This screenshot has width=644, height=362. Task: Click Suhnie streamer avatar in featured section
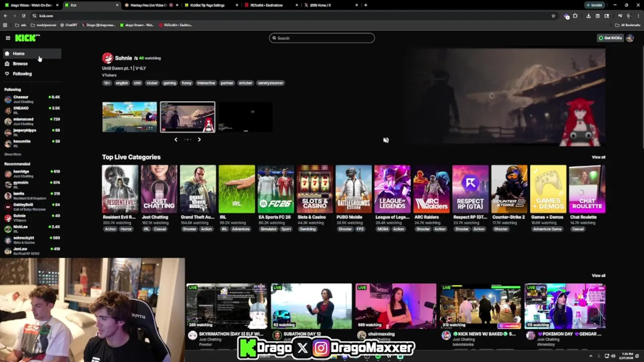point(107,58)
